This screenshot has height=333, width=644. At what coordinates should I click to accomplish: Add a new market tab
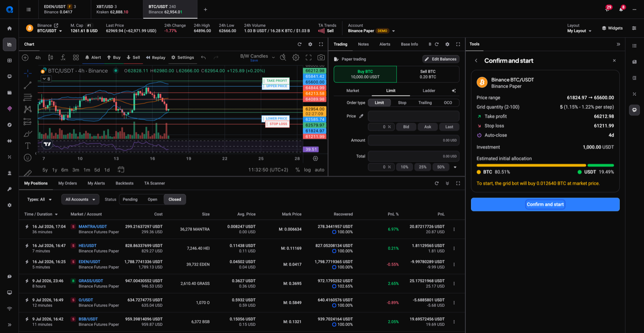206,9
